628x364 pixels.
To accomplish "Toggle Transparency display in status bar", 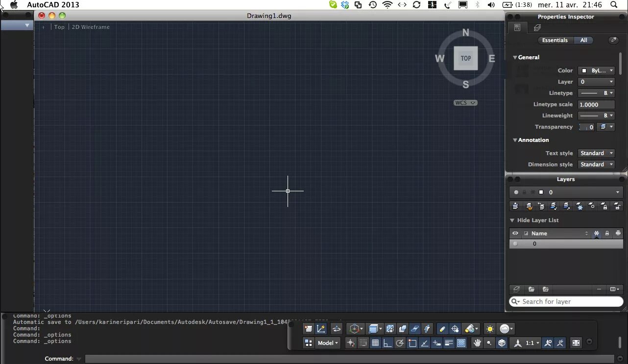I will [461, 343].
